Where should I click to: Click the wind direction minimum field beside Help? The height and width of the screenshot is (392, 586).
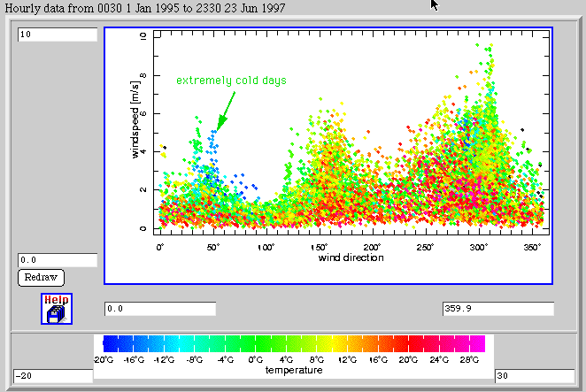point(159,309)
